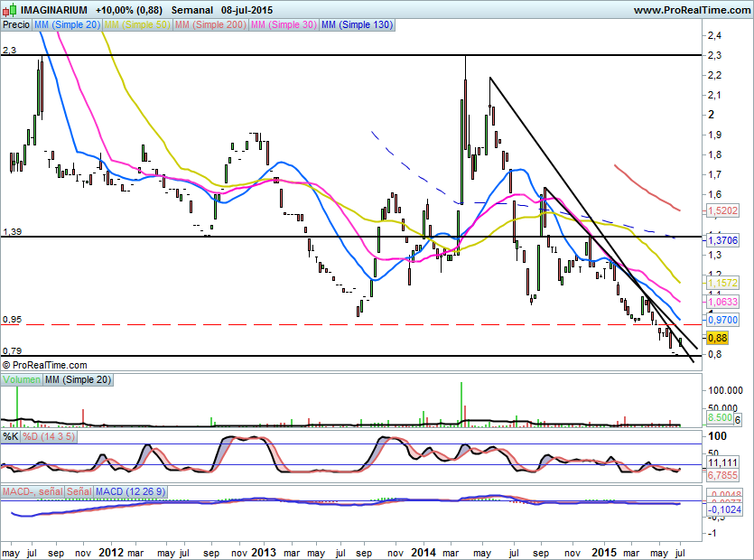Select the MM (Simple 200) indicator label
The width and height of the screenshot is (754, 560).
pos(210,24)
